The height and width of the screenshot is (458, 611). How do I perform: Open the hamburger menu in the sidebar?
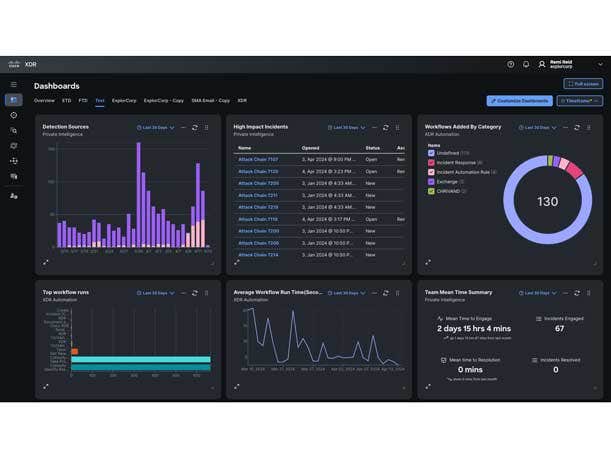(13, 85)
